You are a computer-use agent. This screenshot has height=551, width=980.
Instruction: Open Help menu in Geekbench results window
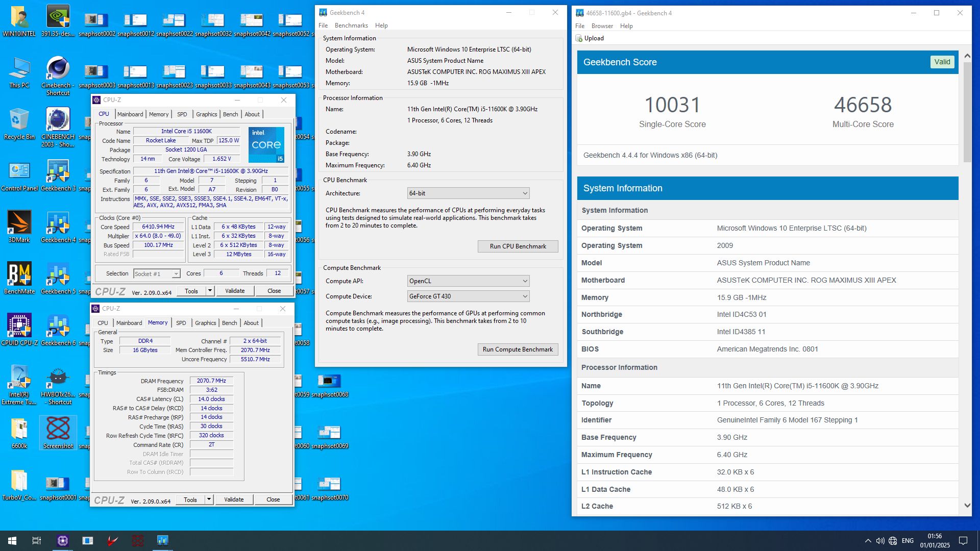[x=626, y=26]
